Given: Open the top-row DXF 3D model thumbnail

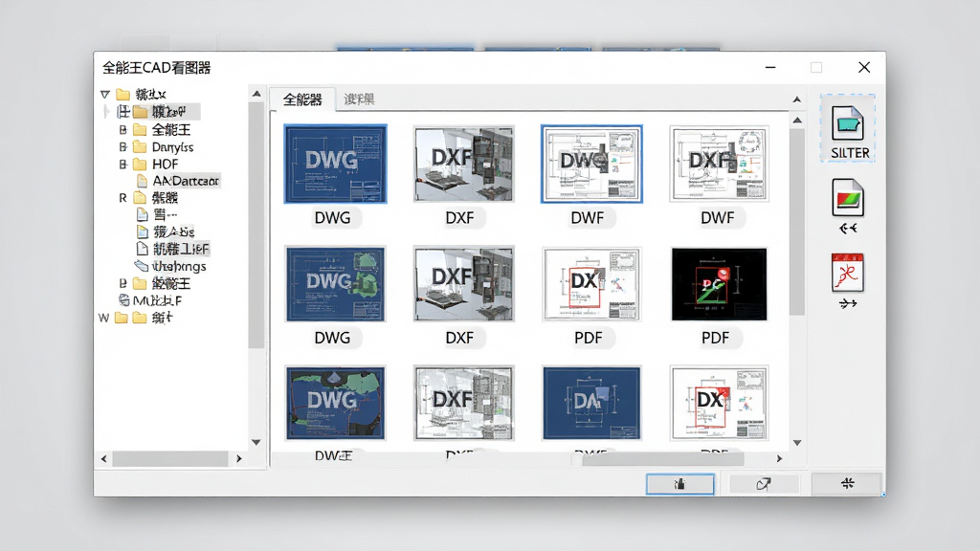Looking at the screenshot, I should 464,164.
